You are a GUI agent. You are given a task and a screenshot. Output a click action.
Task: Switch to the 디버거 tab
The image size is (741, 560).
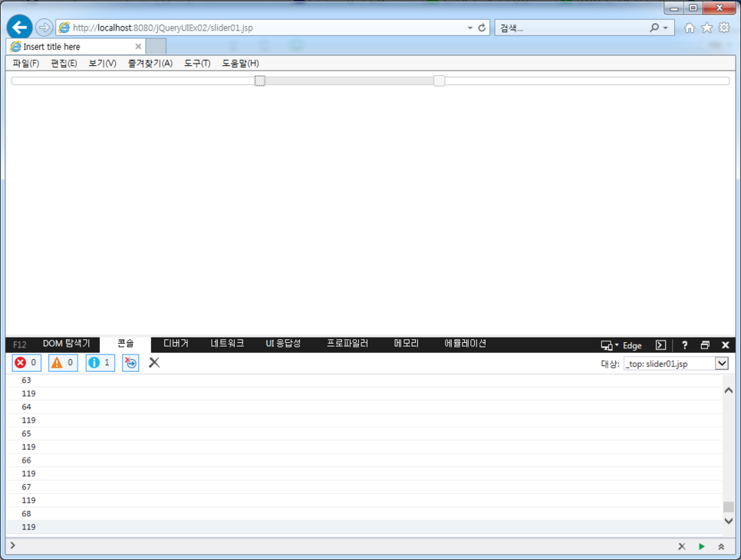pyautogui.click(x=176, y=344)
